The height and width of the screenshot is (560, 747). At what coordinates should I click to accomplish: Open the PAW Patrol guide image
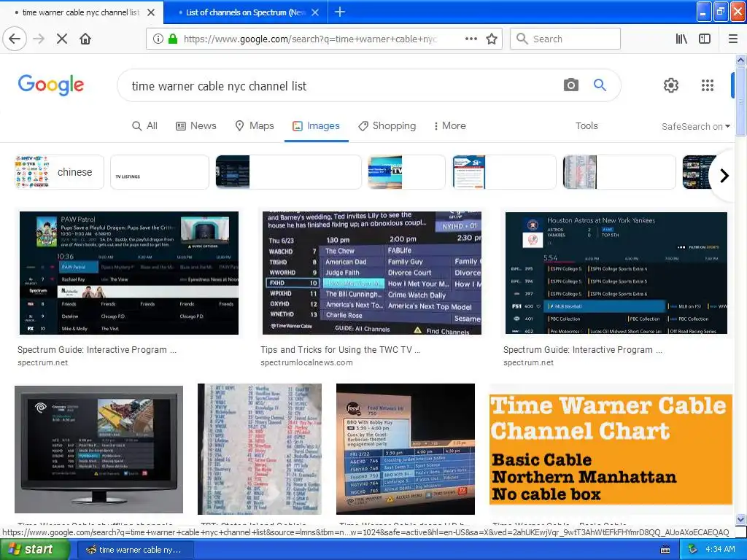point(128,273)
